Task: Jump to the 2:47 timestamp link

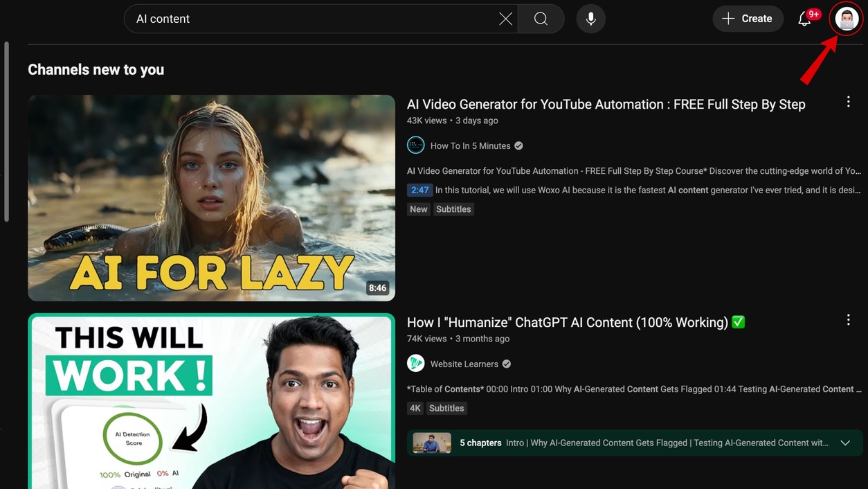Action: [x=420, y=189]
